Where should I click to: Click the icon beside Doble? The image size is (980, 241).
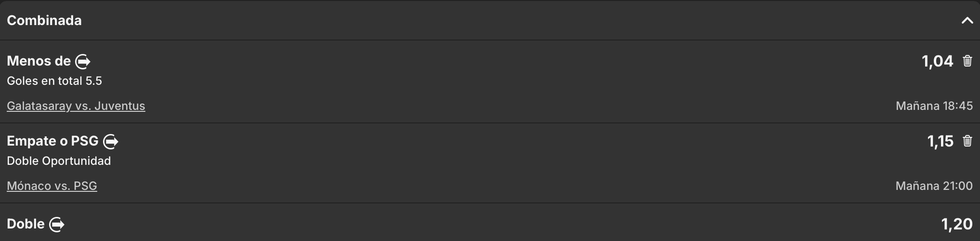tap(57, 225)
